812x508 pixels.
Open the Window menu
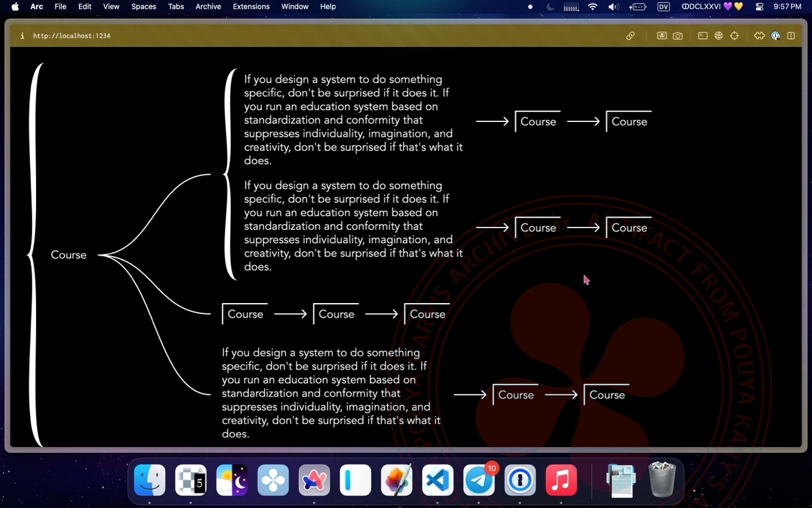tap(295, 6)
